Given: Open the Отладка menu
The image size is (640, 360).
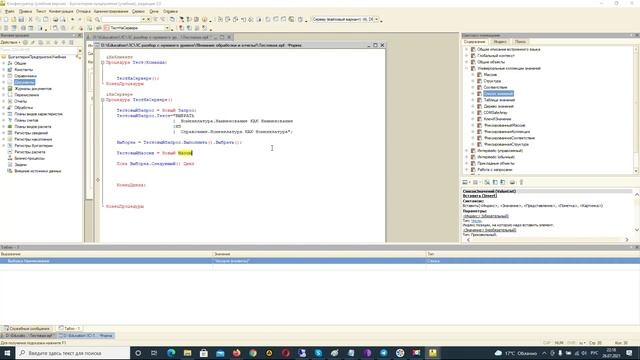Looking at the screenshot, I should coord(83,11).
